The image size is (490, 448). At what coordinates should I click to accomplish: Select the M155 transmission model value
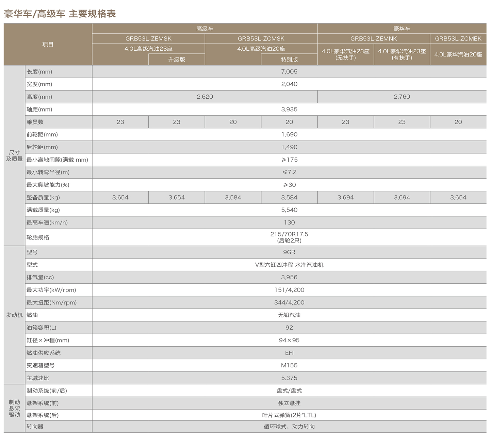pos(289,365)
